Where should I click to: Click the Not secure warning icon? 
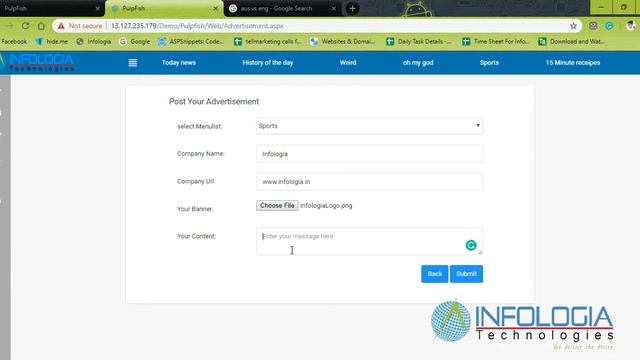(x=61, y=26)
